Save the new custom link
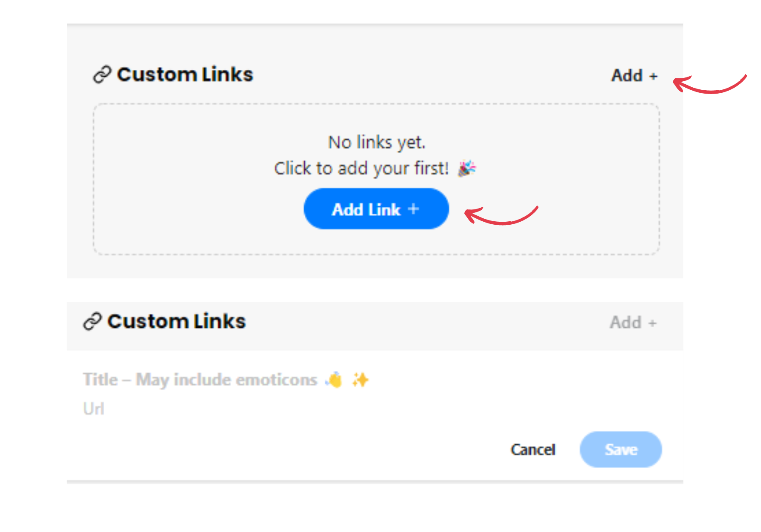 pyautogui.click(x=621, y=449)
